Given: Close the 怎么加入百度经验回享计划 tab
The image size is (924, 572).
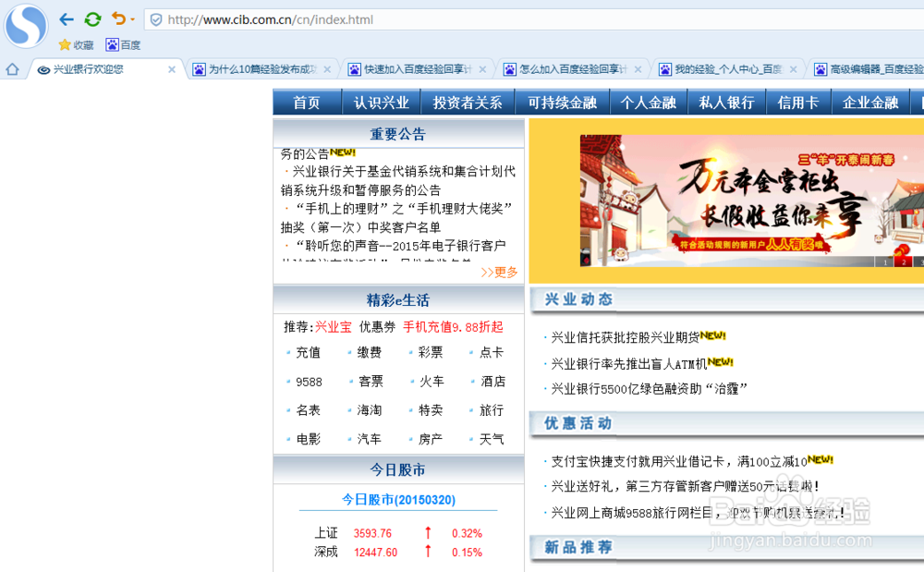Looking at the screenshot, I should coord(638,69).
